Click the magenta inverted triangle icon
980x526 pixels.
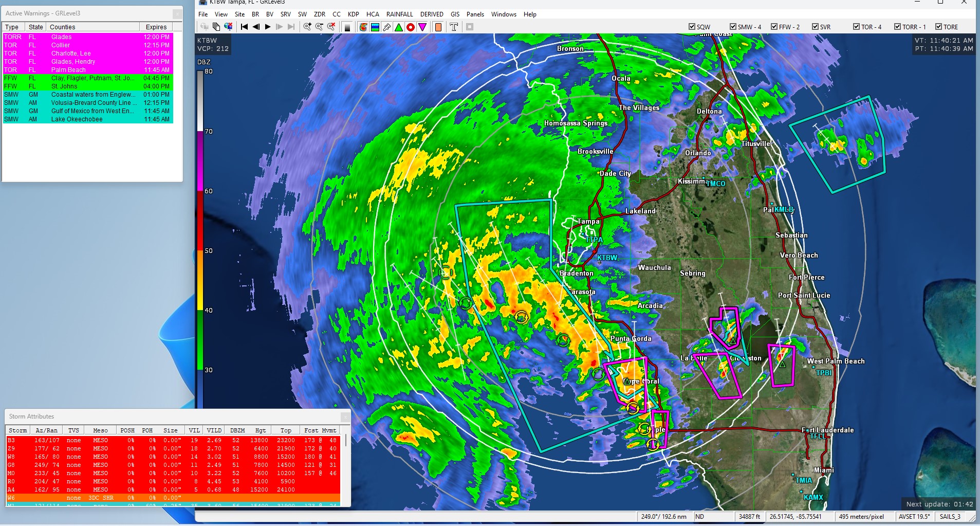click(x=422, y=27)
